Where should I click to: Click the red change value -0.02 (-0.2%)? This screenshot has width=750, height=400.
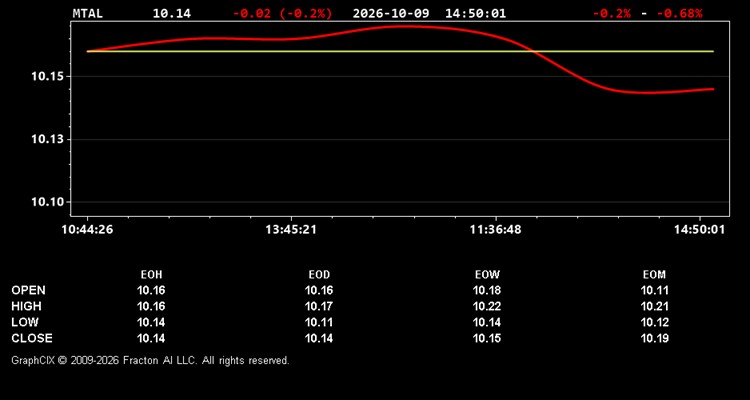[282, 13]
